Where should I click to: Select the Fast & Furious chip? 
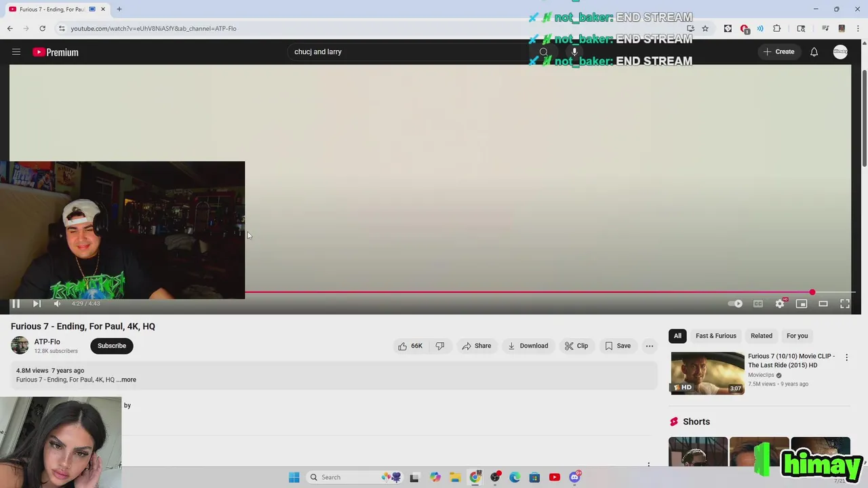pyautogui.click(x=716, y=335)
